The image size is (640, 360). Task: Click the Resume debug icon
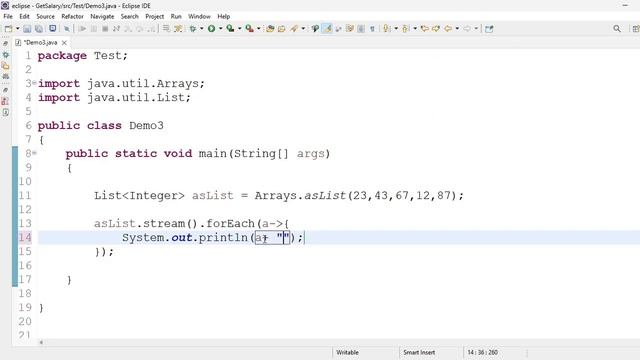pos(82,29)
